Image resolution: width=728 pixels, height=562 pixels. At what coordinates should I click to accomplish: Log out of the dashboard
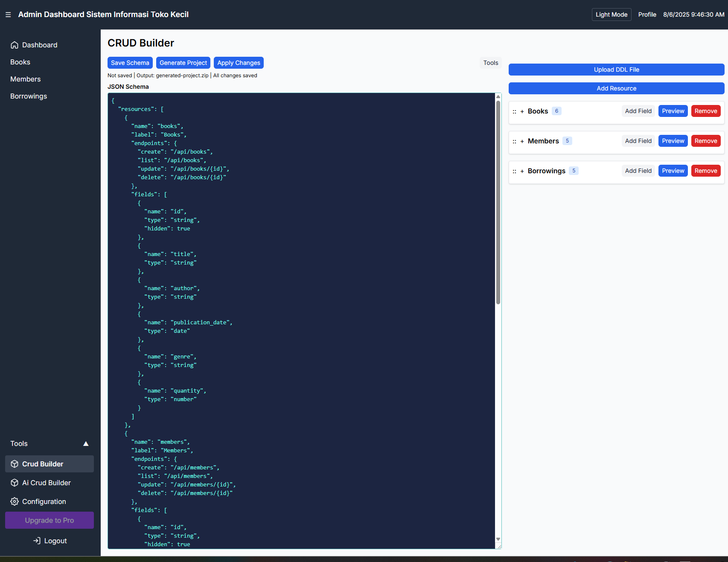pos(50,541)
